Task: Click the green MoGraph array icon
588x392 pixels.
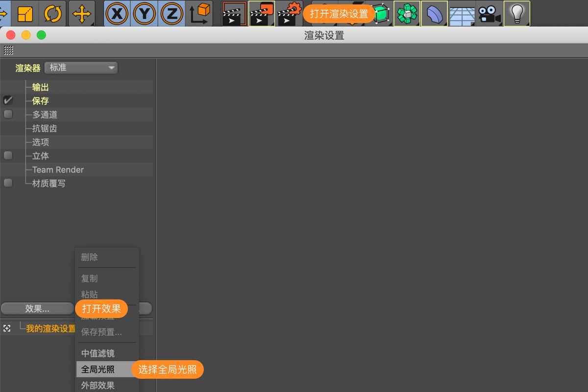Action: pos(407,13)
